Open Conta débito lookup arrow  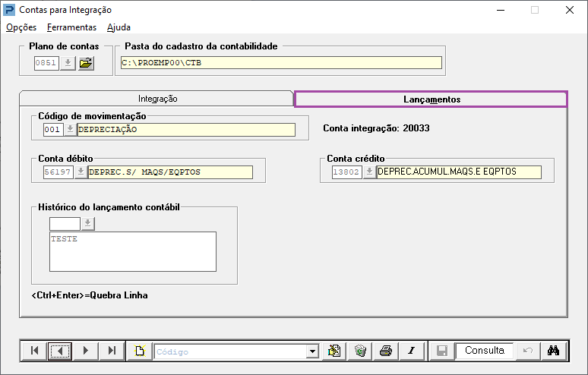click(81, 172)
